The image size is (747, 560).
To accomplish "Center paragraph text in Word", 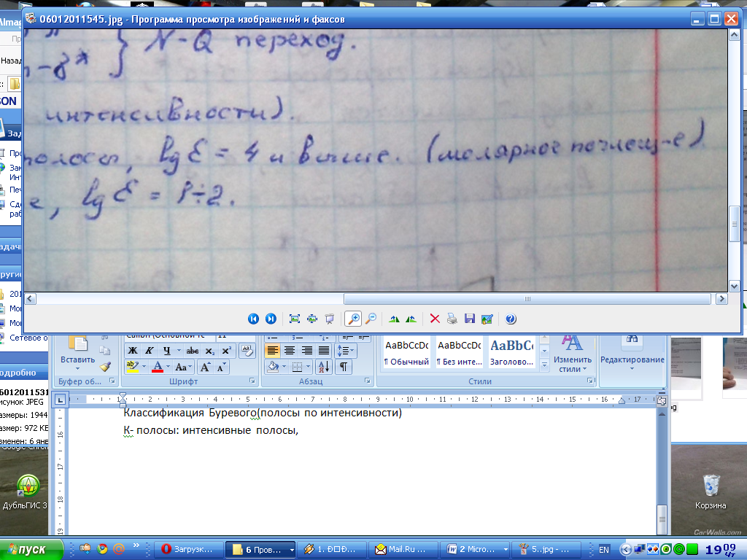I will [289, 351].
